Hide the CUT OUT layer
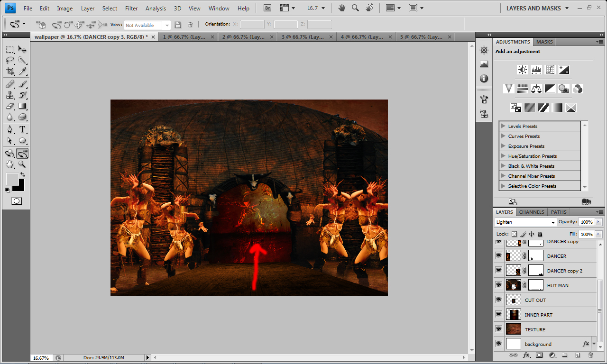This screenshot has height=364, width=607. tap(498, 300)
